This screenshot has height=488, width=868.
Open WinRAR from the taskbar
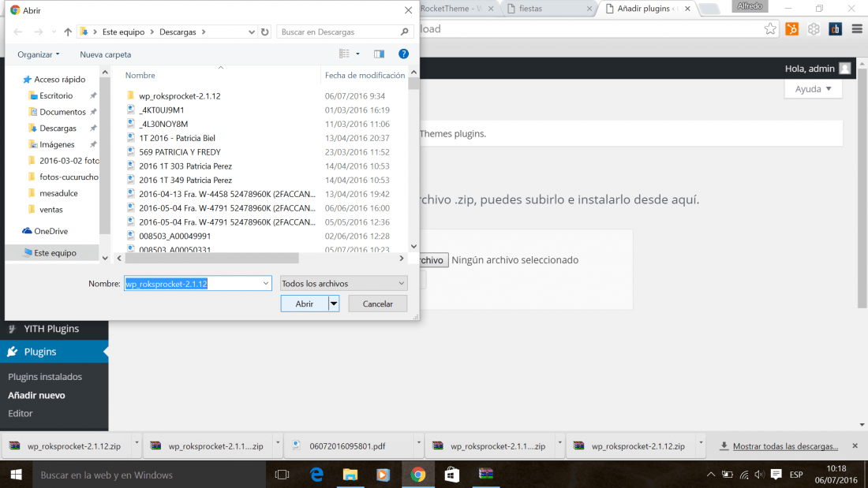(x=486, y=475)
